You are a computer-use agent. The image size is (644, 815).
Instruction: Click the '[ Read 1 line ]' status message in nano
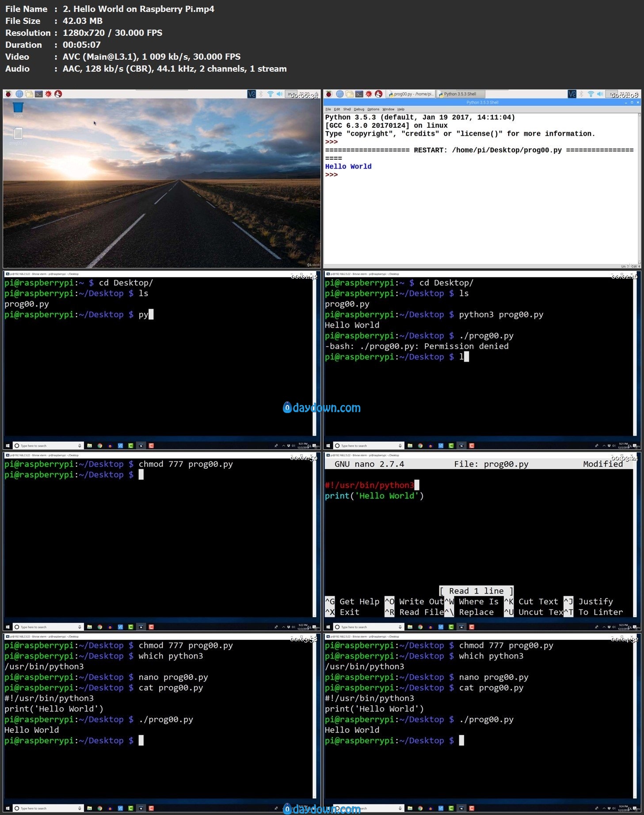(x=476, y=591)
